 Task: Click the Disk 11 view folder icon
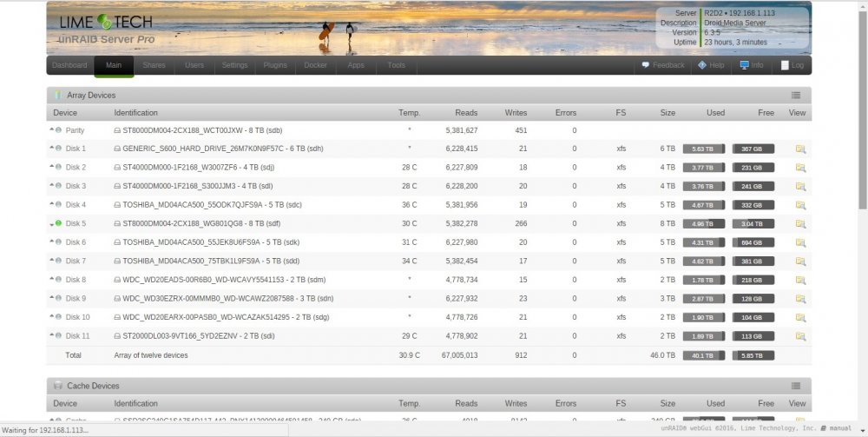coord(800,336)
